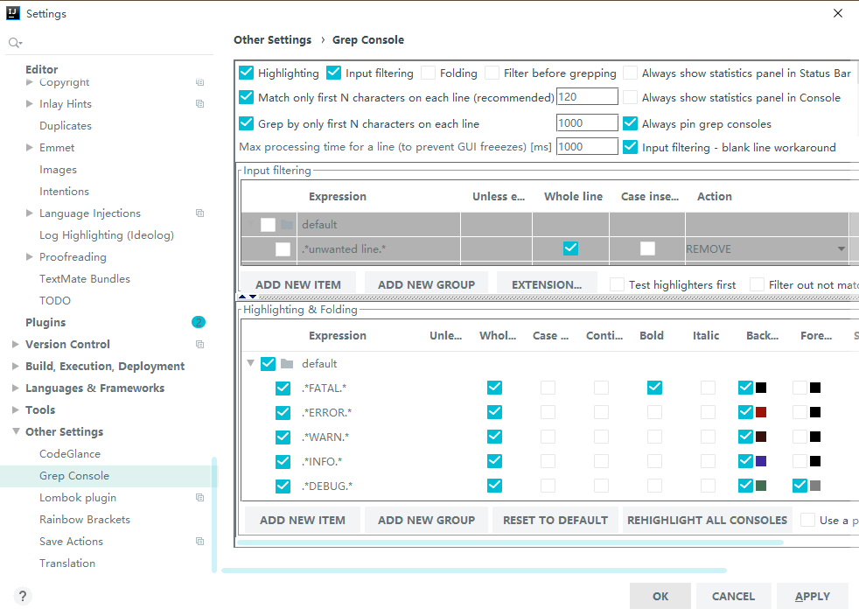Click the project-level icon next to Save Actions

[x=199, y=542]
